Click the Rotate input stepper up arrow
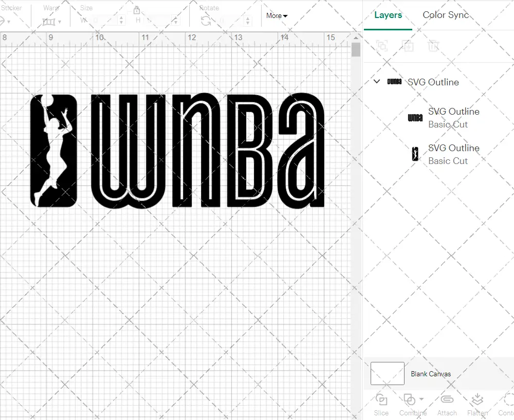 click(x=248, y=17)
